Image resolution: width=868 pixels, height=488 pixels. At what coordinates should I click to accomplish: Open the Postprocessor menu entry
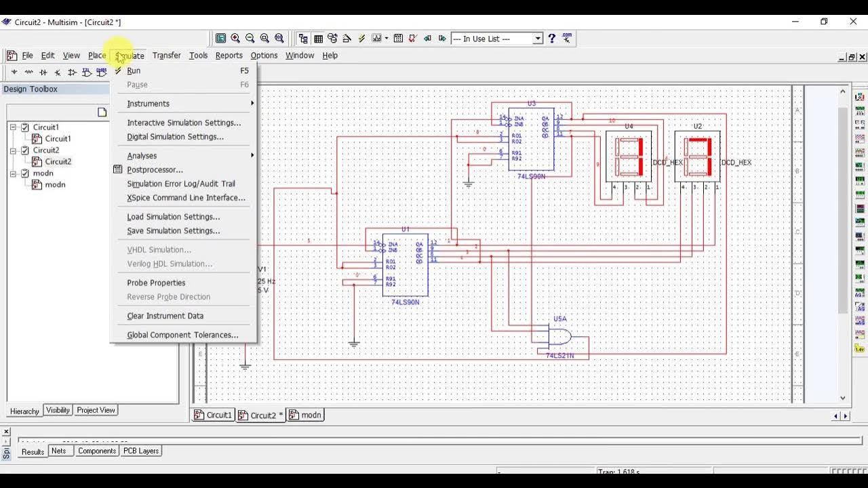(x=184, y=170)
